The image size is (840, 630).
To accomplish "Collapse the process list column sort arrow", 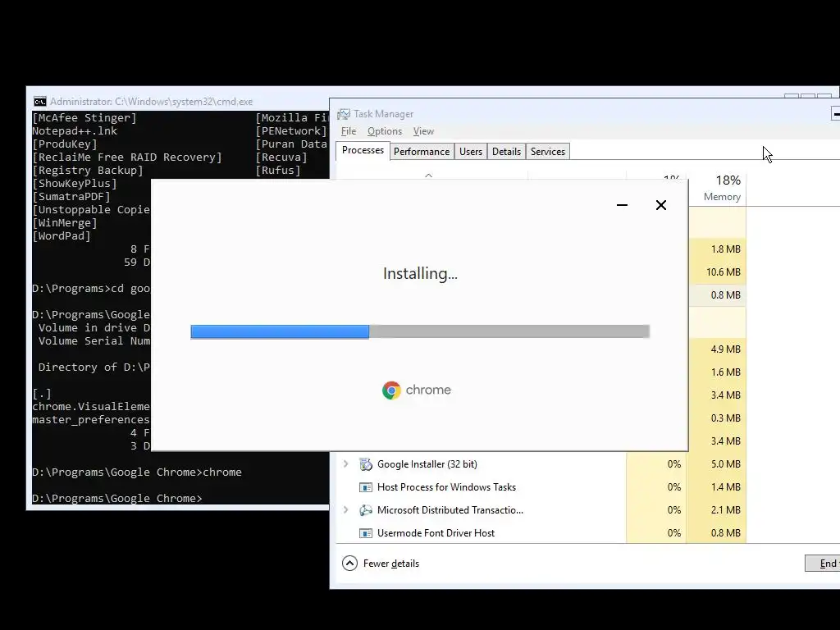I will [x=428, y=176].
